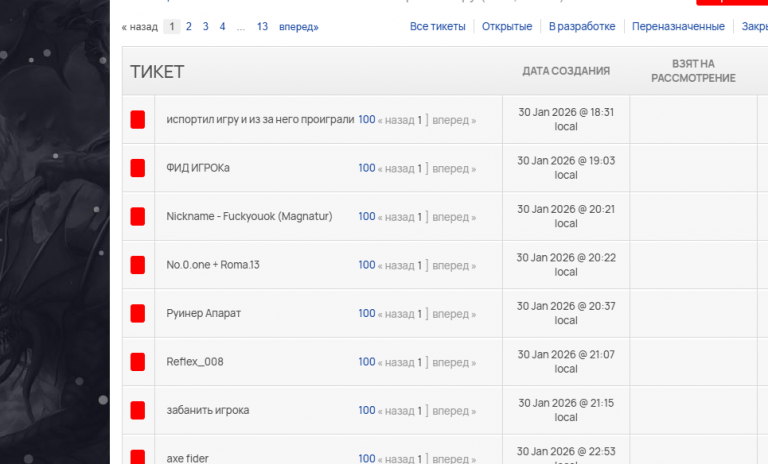
Task: Click '100' link in 'забанить игрока' row
Action: (366, 411)
